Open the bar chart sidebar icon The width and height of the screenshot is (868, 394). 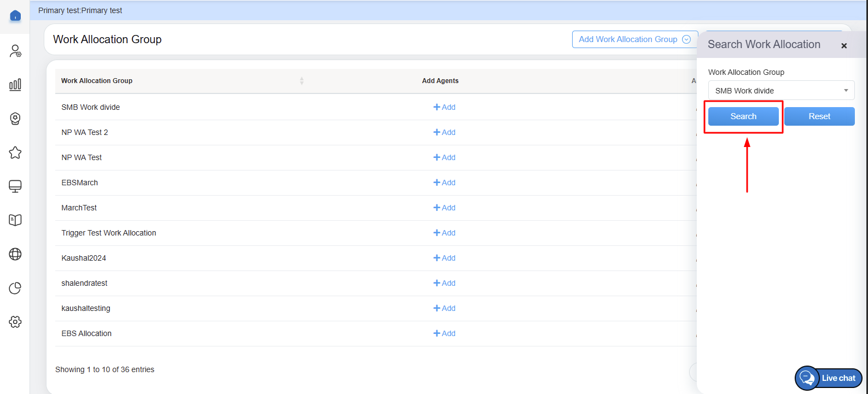pos(15,85)
